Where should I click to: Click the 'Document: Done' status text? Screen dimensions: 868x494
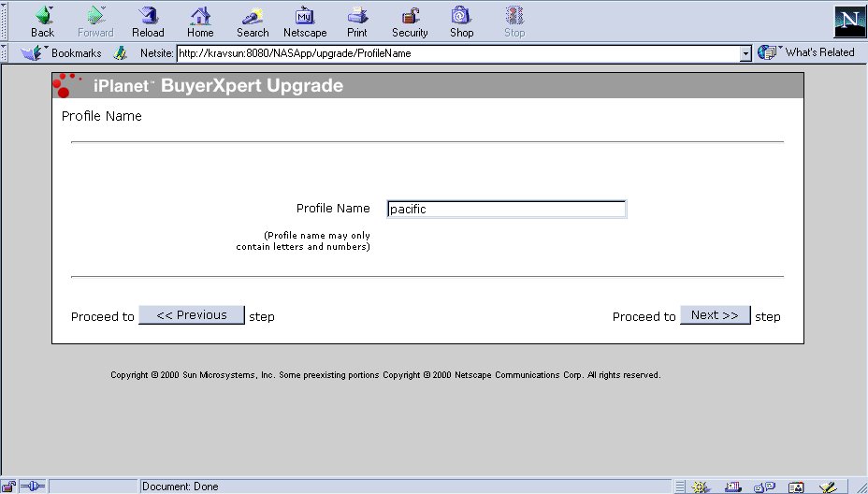click(x=180, y=487)
